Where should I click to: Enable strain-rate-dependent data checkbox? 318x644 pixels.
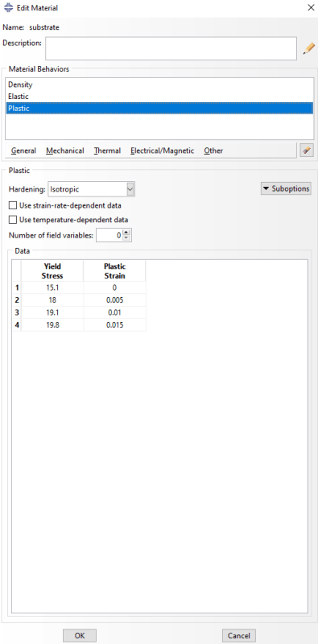point(13,205)
